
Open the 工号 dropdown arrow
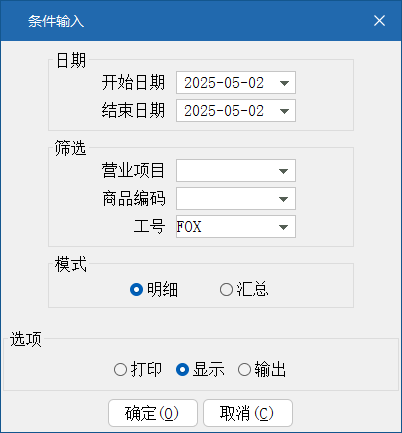point(283,227)
